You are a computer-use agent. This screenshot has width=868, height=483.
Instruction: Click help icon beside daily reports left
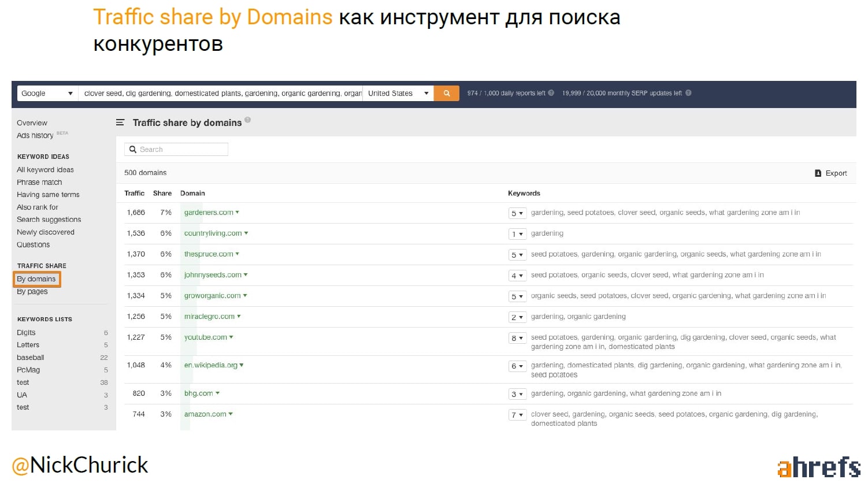point(551,93)
